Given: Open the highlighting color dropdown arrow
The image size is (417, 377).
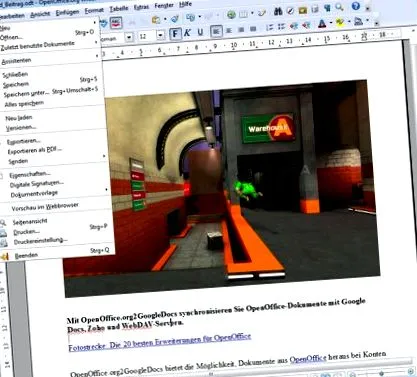Looking at the screenshot, I should tap(349, 22).
